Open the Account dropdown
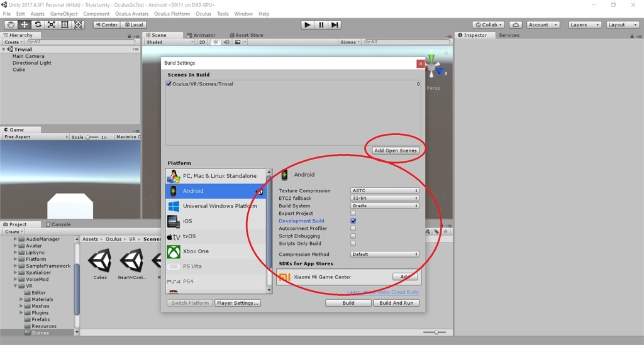This screenshot has width=644, height=345. [x=543, y=25]
